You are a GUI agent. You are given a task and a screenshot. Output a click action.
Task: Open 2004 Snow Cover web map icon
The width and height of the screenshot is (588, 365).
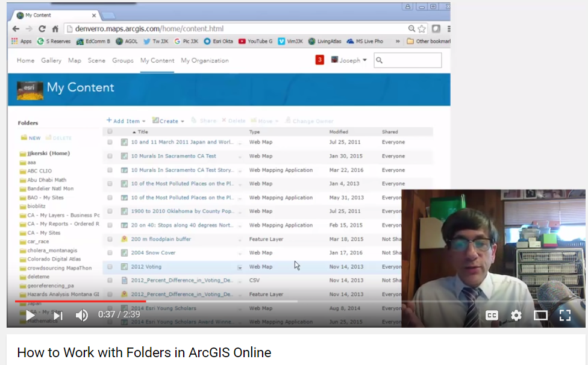click(x=124, y=253)
